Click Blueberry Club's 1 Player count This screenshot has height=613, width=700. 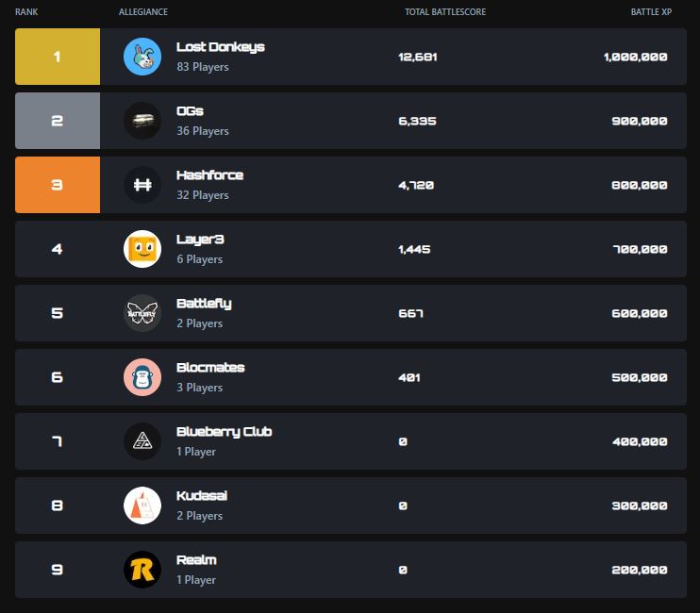[x=196, y=452]
